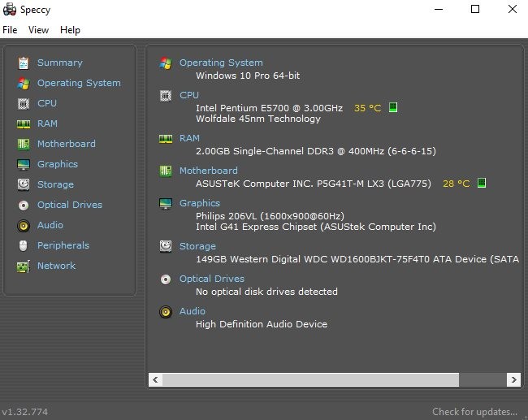Open the File menu
The width and height of the screenshot is (528, 420).
coord(10,30)
